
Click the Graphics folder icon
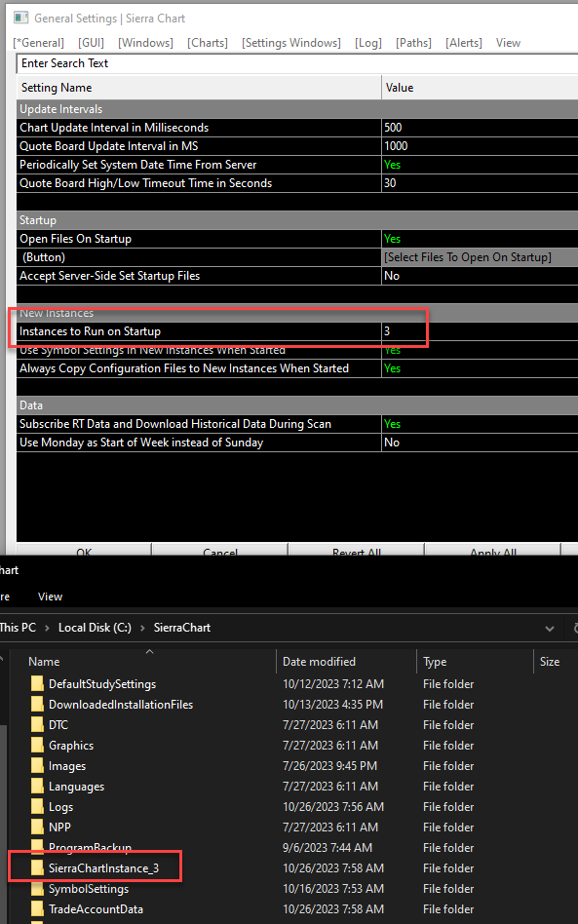(37, 746)
